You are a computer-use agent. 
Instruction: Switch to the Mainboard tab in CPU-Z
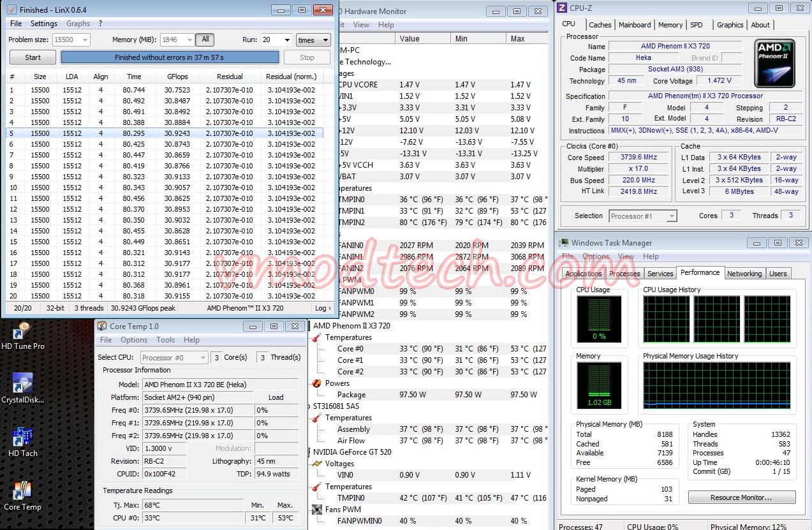coord(635,25)
